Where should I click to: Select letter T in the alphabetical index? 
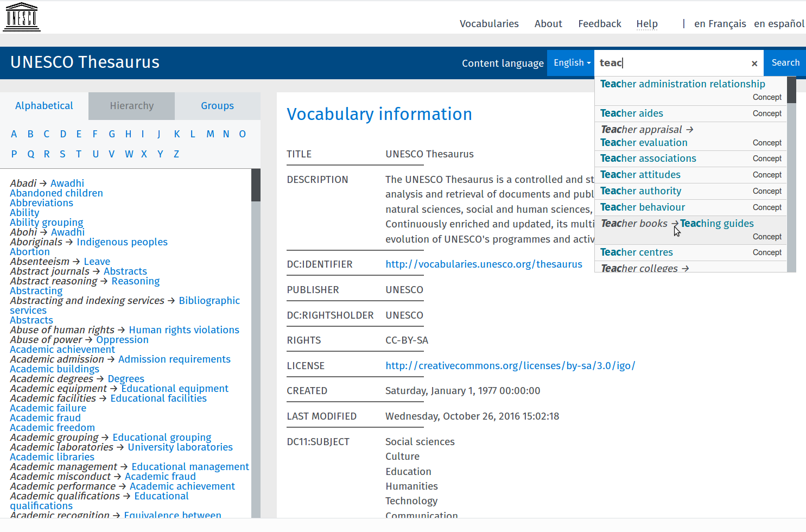click(79, 154)
